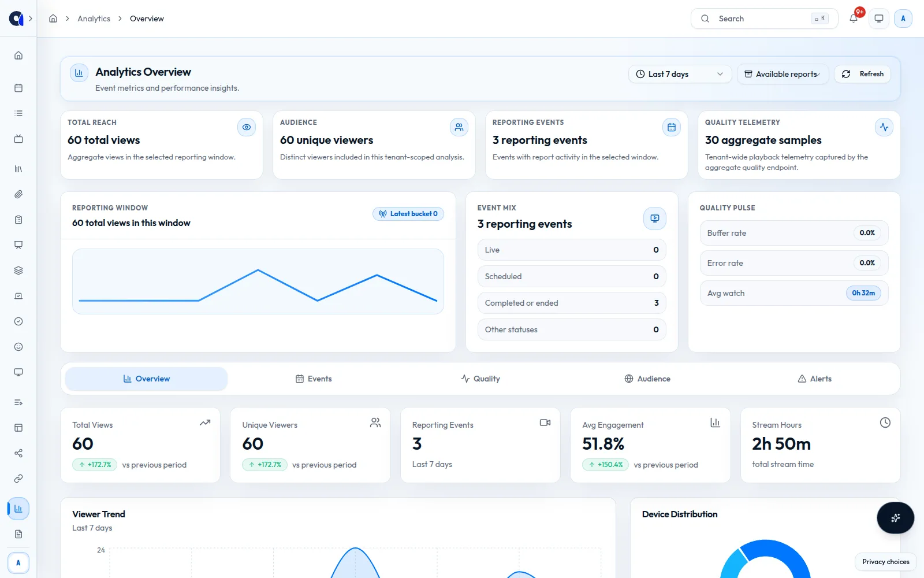Click the eye icon on Total Reach card
Viewport: 924px width, 578px height.
(247, 127)
